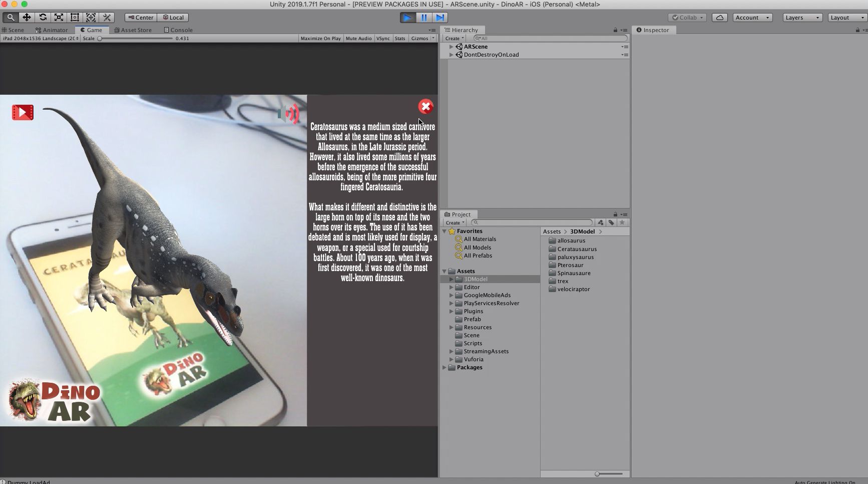Click the Step frame button

440,18
